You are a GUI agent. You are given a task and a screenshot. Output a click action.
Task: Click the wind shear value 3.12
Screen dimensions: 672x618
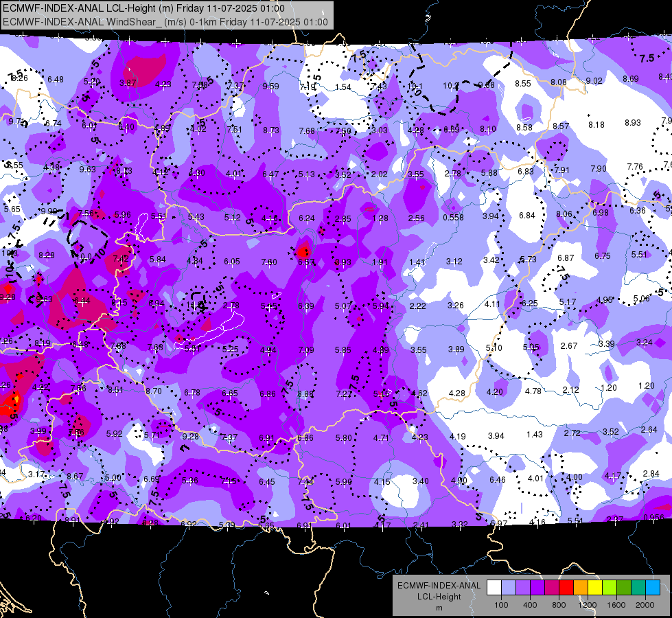tap(454, 261)
